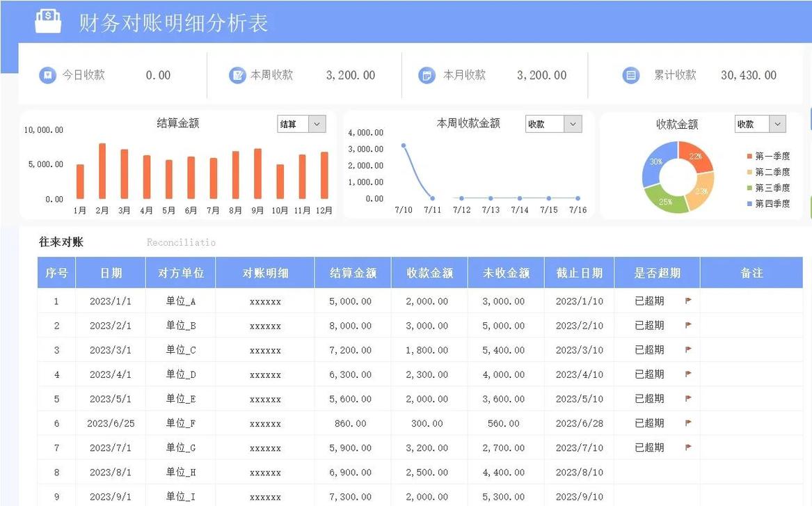
Task: Click the 第二季度 legend swatch
Action: pos(749,172)
